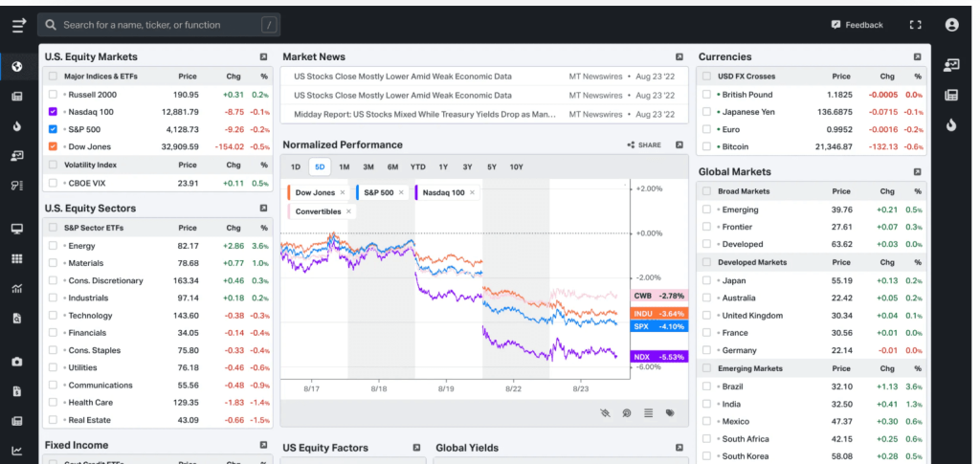Click the INDU -3.64% chart label
This screenshot has height=464, width=980.
(x=659, y=314)
